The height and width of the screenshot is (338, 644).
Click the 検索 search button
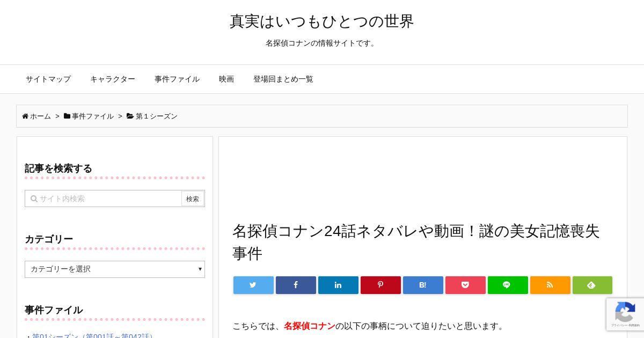coord(193,199)
